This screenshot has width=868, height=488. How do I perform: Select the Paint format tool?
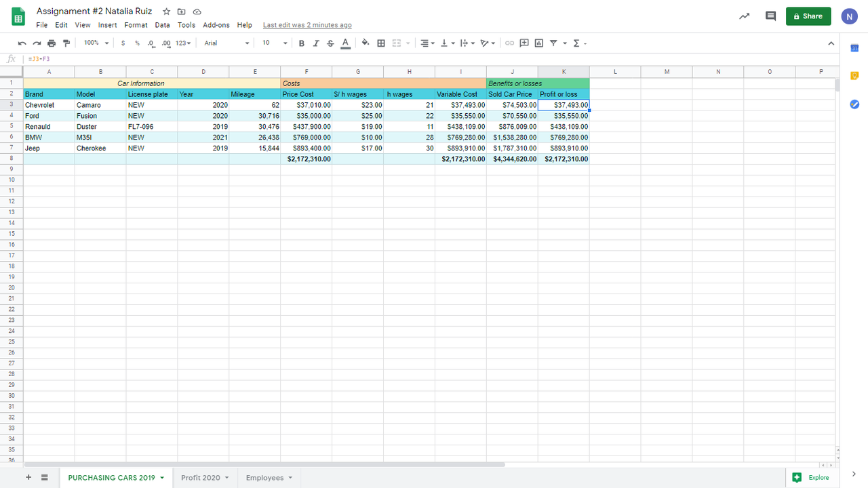pos(66,43)
